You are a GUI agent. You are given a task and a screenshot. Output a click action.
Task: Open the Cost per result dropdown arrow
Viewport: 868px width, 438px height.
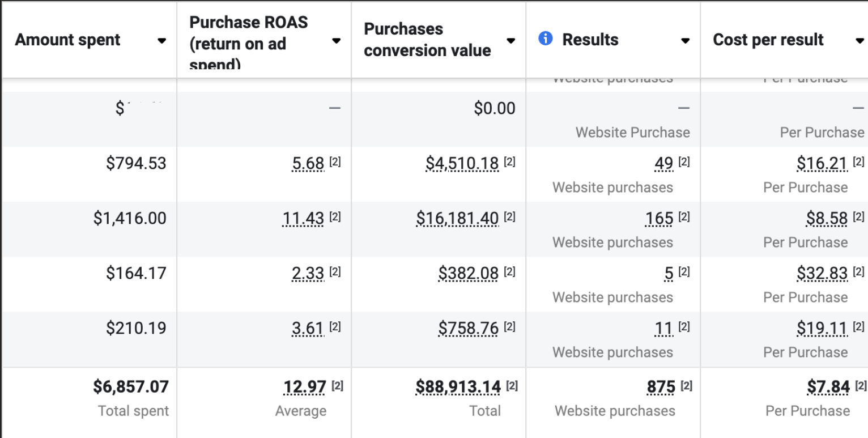click(x=860, y=41)
